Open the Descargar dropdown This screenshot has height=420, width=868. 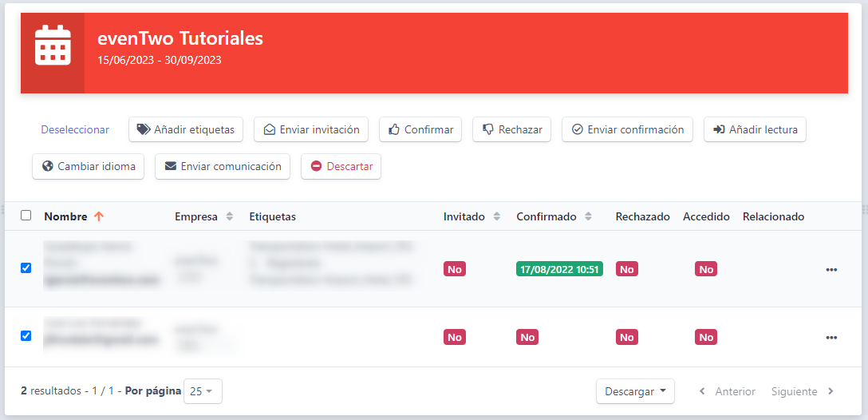pos(635,391)
